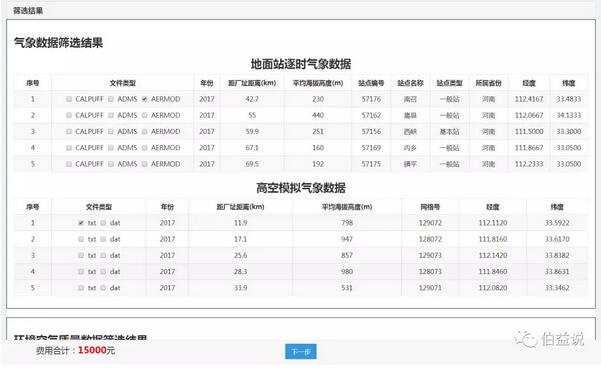
Task: Enable AERMOD for station 57162
Action: coord(145,115)
